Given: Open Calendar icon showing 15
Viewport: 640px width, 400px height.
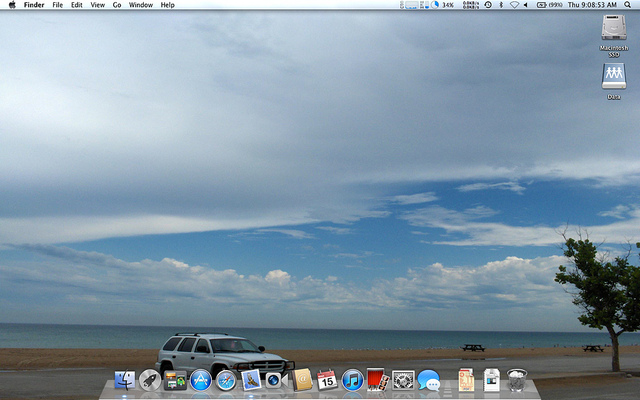Looking at the screenshot, I should pos(327,380).
